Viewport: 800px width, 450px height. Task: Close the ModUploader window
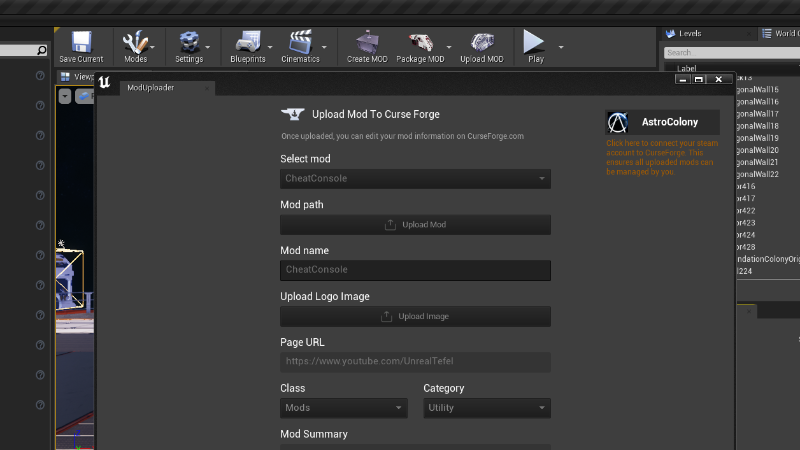tap(719, 79)
